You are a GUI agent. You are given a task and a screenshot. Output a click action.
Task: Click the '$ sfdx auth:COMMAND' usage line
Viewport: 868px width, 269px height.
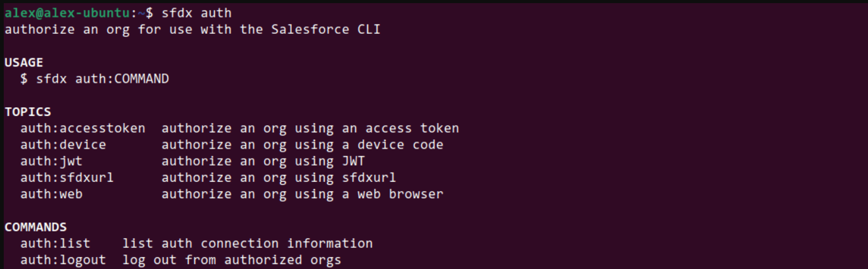click(94, 79)
